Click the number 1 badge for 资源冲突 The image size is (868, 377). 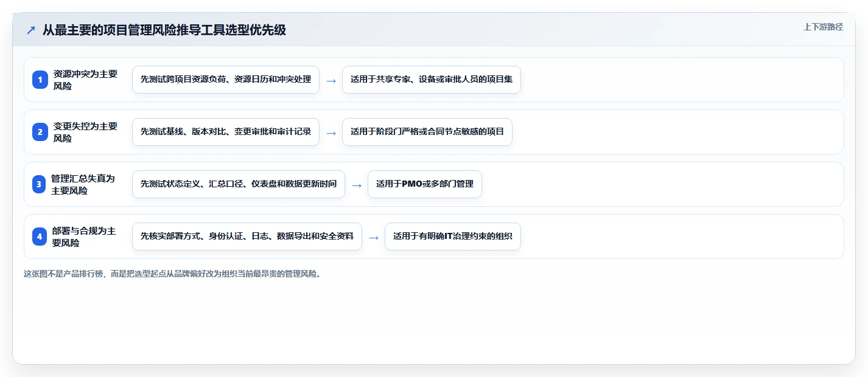40,80
